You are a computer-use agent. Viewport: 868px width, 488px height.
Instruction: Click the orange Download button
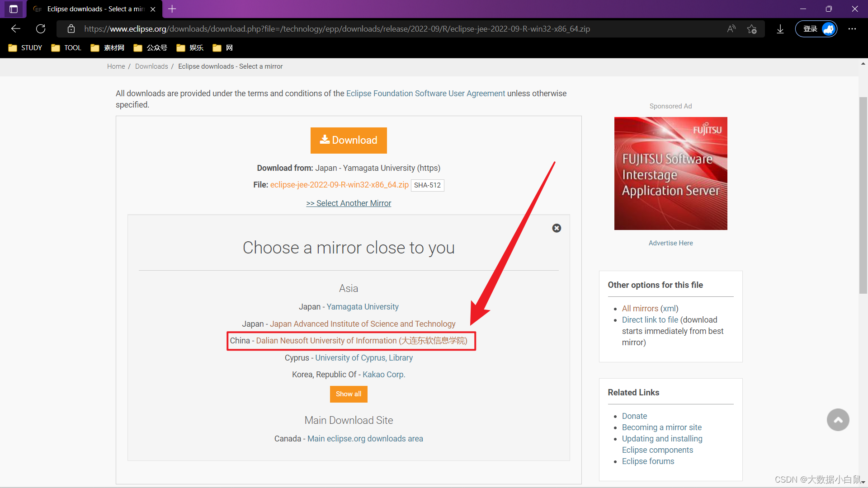click(349, 141)
